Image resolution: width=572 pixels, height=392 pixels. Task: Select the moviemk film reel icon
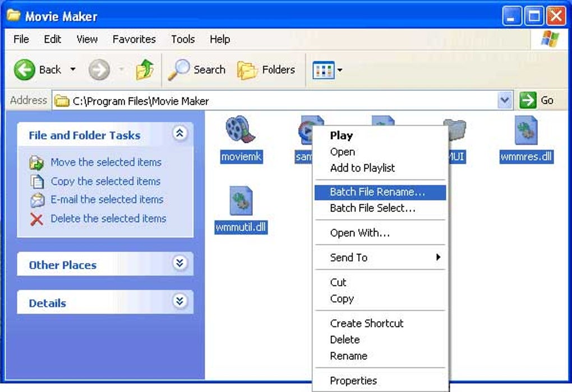pos(241,129)
